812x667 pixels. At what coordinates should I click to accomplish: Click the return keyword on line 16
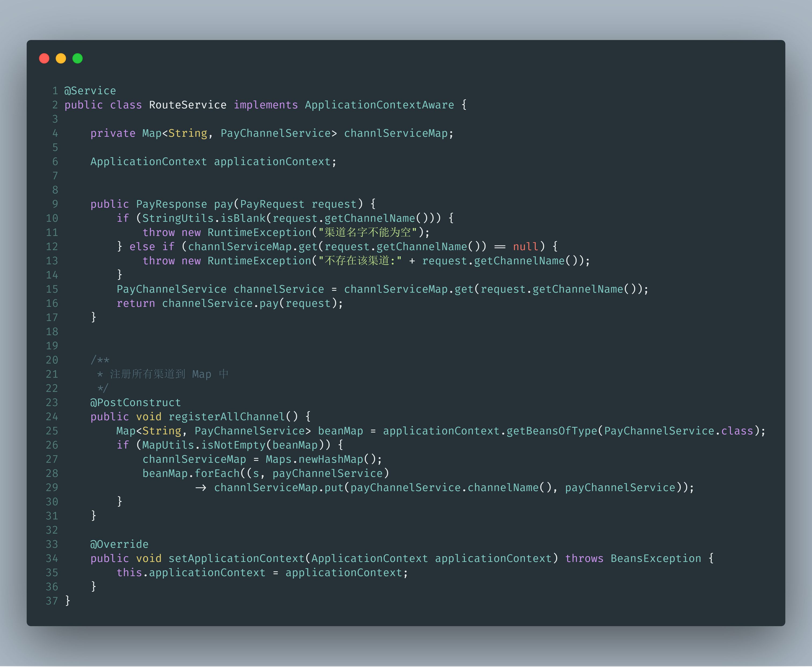point(135,303)
